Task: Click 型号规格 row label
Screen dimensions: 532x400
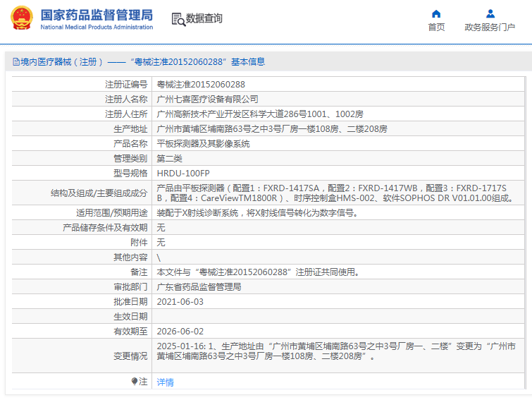Action: pyautogui.click(x=130, y=174)
